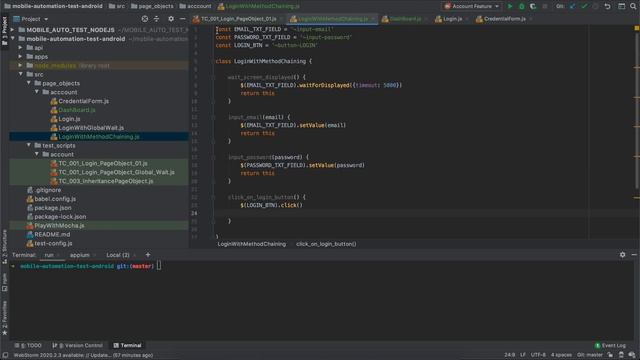Collapse the acccount folder under page_objects
This screenshot has width=640, height=360.
(37, 92)
